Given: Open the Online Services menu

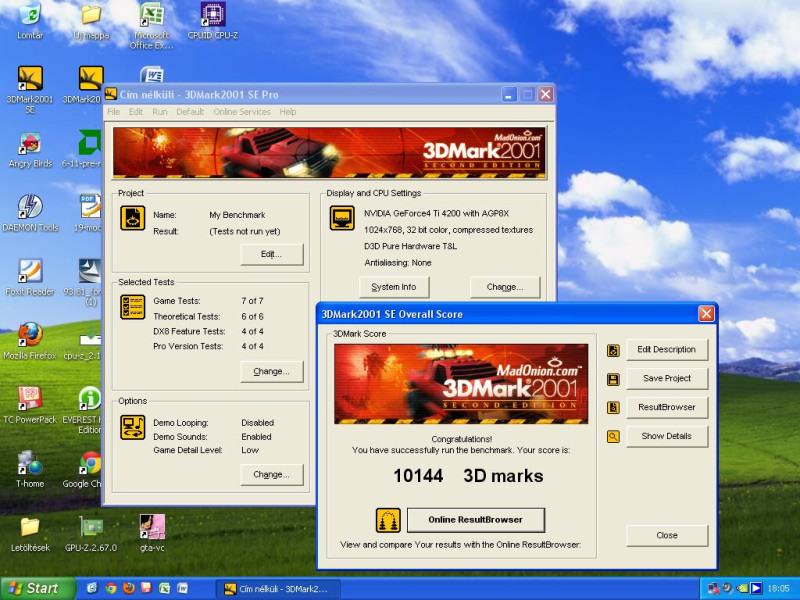Looking at the screenshot, I should click(242, 112).
